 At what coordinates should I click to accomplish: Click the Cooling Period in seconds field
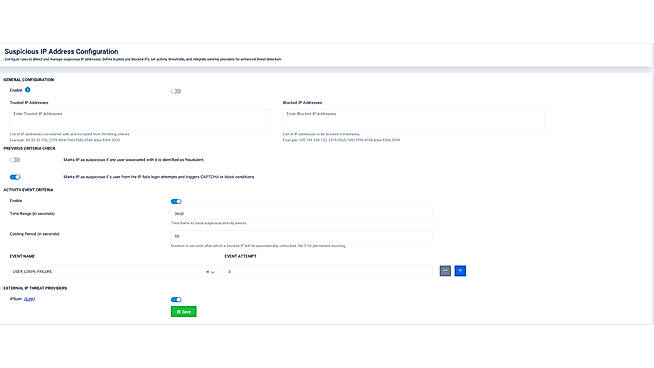click(302, 236)
